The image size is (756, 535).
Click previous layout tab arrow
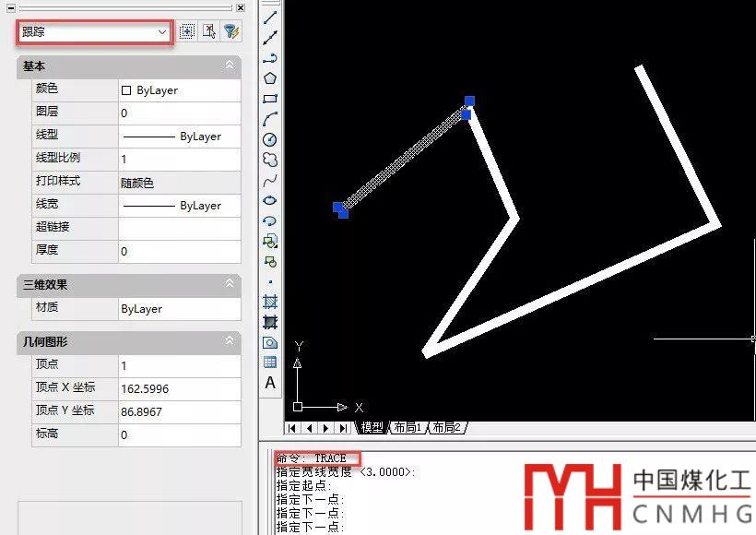309,428
